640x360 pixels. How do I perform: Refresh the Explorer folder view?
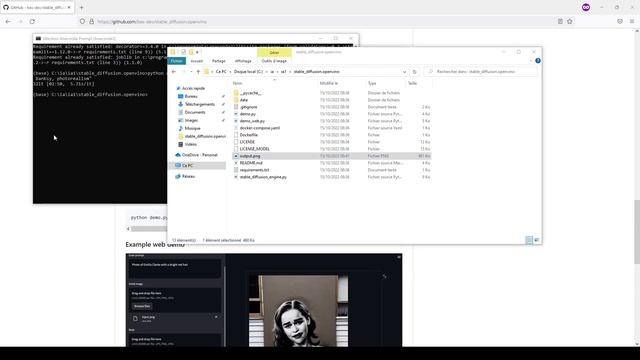pos(414,72)
